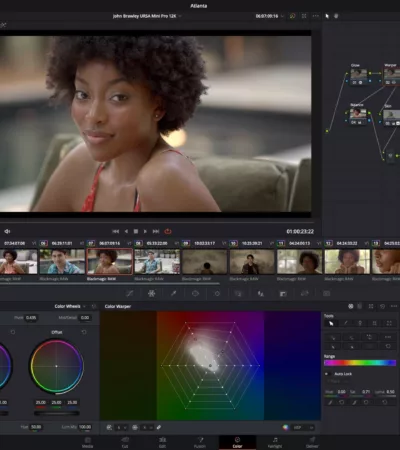This screenshot has width=400, height=450.
Task: Select the Pin tool in Warper Tools
Action: [360, 323]
